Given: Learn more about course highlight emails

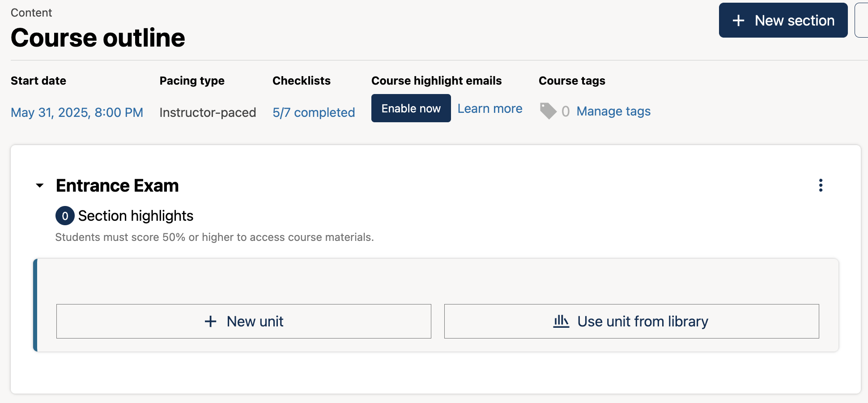Looking at the screenshot, I should coord(489,108).
